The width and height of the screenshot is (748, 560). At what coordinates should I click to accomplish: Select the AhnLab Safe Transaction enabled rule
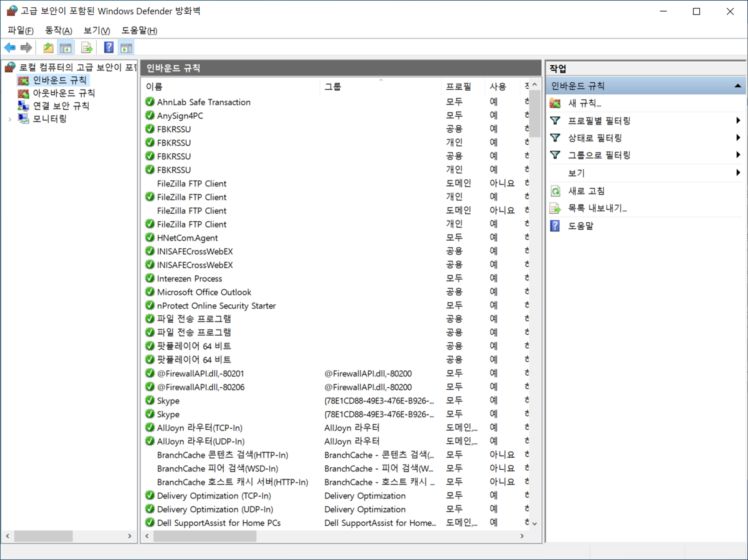pos(203,102)
